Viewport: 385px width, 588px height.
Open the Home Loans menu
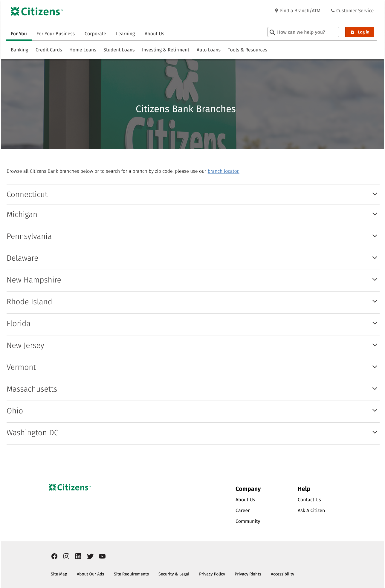83,50
